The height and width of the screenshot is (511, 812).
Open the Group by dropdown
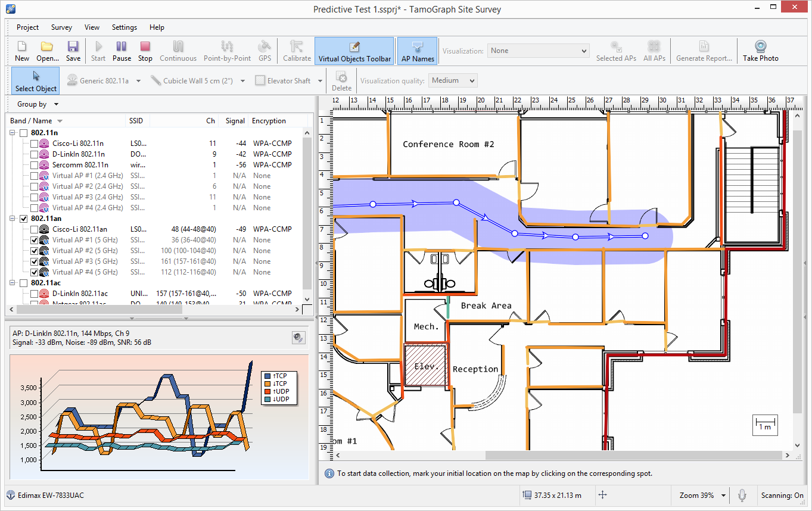[38, 104]
